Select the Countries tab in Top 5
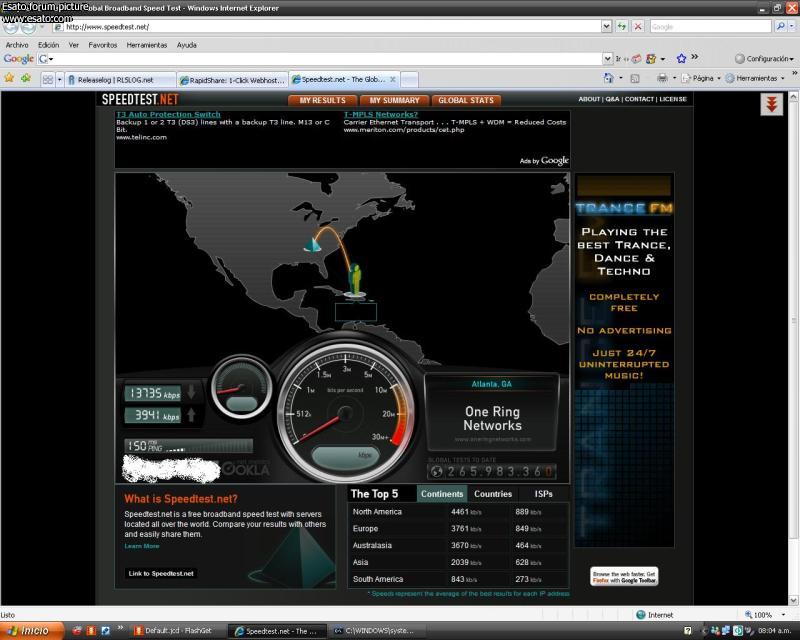800x640 pixels. coord(493,494)
